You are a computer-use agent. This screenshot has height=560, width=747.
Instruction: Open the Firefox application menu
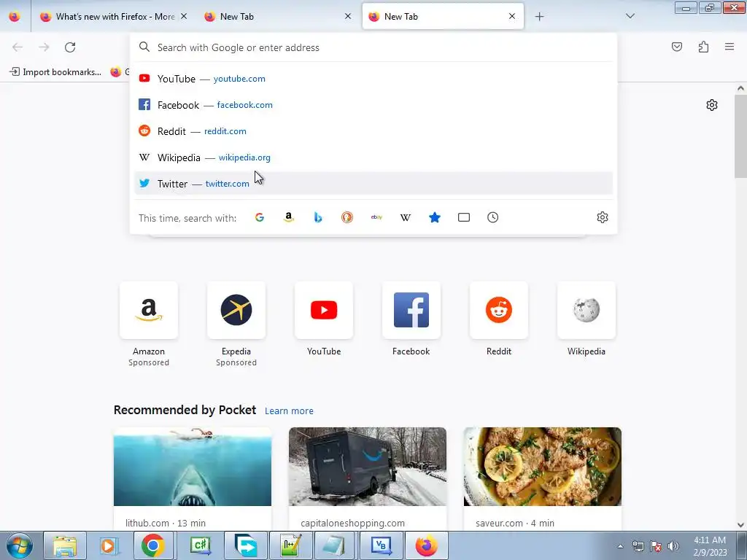[x=729, y=47]
